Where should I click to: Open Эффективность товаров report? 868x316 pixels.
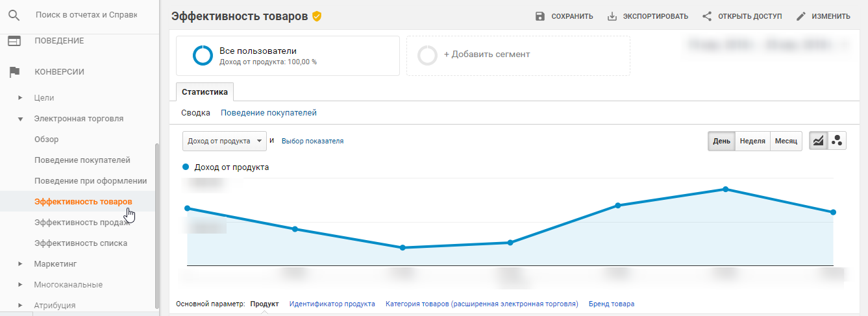(83, 202)
